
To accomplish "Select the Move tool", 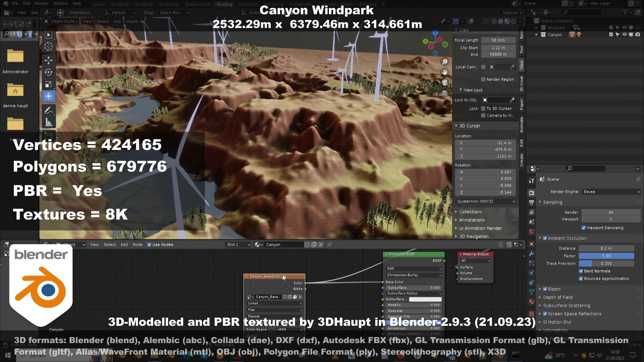I will [x=48, y=60].
